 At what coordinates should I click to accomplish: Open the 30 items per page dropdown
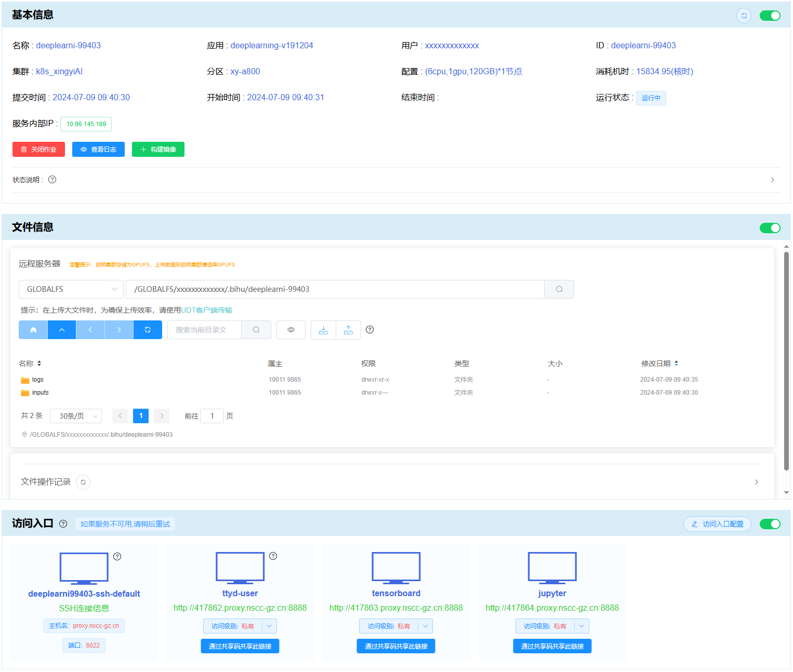click(76, 416)
